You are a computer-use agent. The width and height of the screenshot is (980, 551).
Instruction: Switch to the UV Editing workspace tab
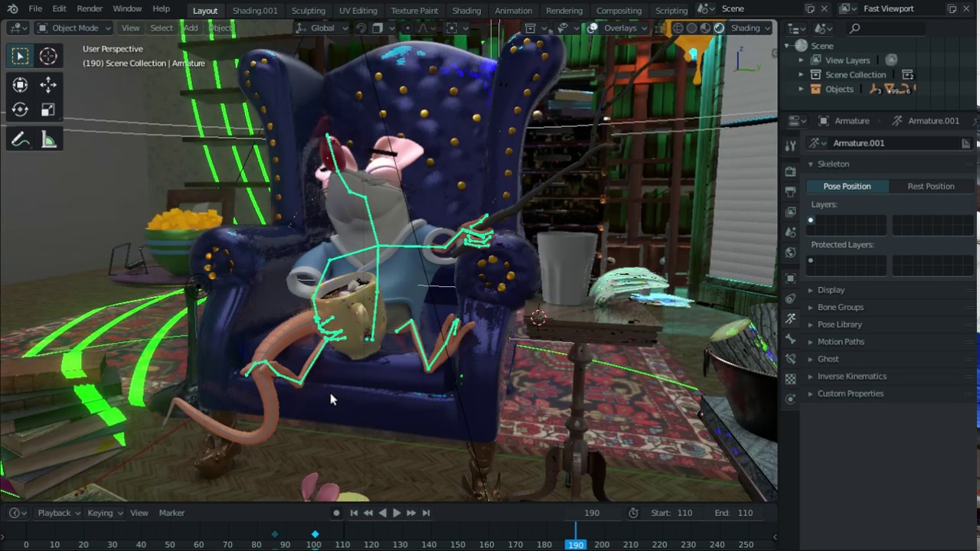point(358,11)
